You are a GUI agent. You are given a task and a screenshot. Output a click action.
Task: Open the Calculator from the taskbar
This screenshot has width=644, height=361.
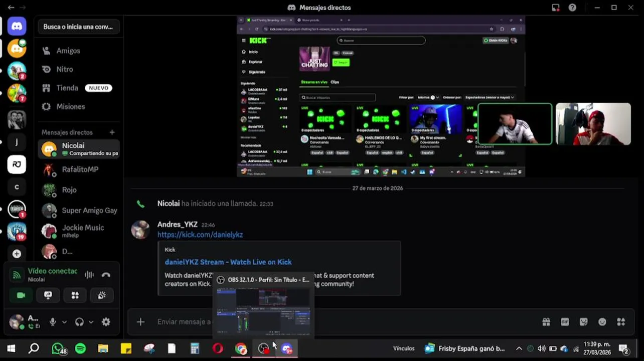click(195, 348)
